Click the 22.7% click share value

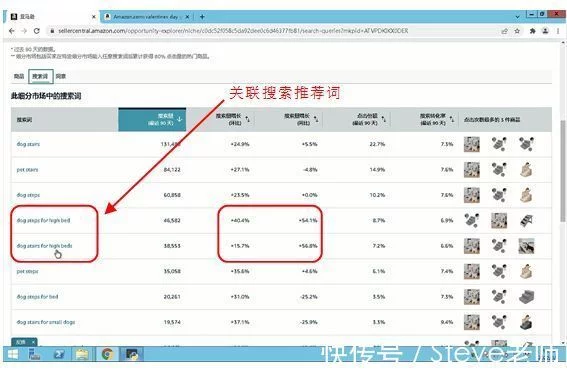[x=377, y=144]
